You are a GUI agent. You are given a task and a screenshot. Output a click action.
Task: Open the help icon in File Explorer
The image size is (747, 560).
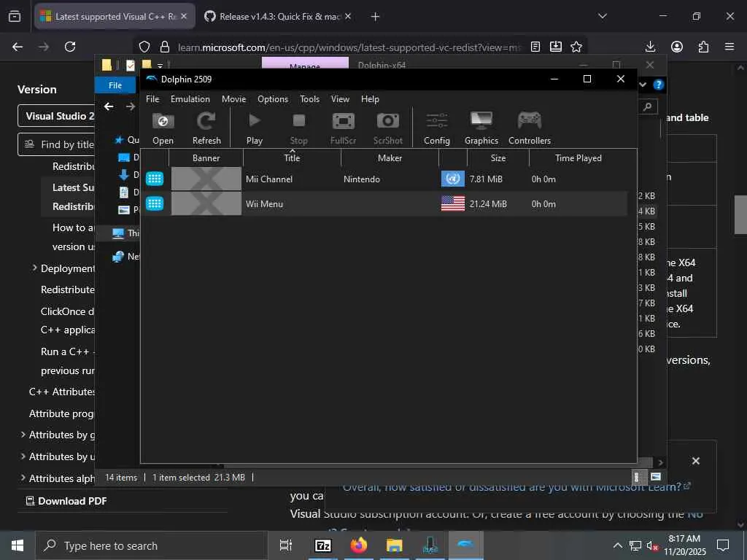point(659,85)
